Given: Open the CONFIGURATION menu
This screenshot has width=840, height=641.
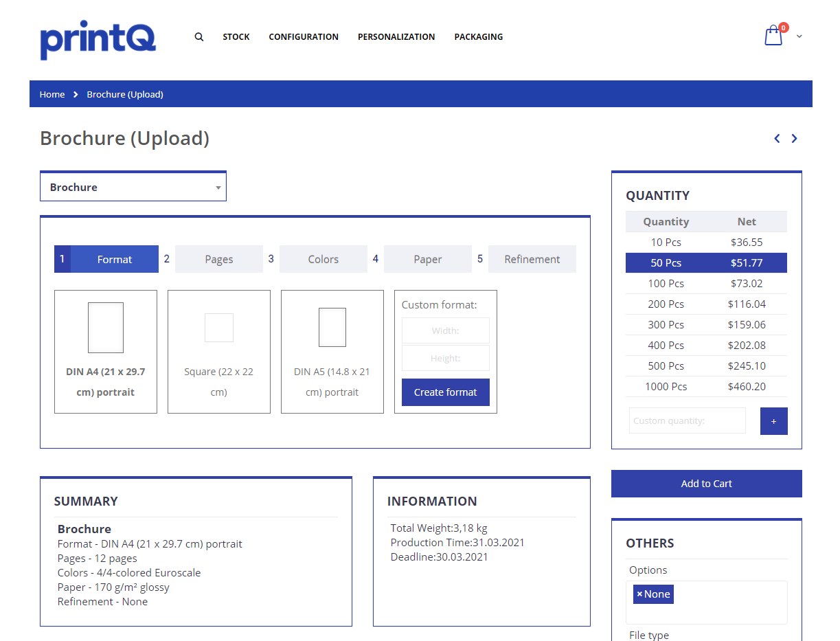Looking at the screenshot, I should pyautogui.click(x=304, y=37).
